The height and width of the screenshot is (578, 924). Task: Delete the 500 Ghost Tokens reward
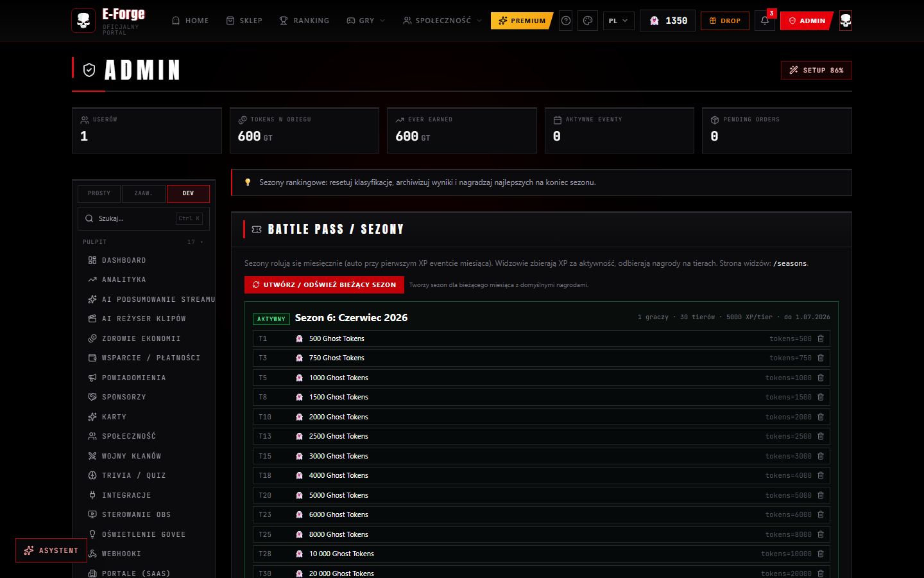(x=821, y=338)
